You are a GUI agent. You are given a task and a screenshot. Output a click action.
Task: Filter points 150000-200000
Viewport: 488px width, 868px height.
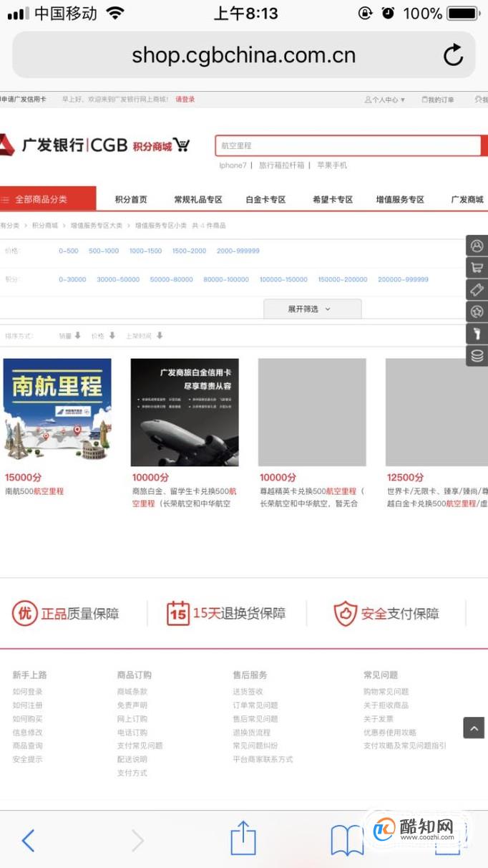(x=343, y=280)
